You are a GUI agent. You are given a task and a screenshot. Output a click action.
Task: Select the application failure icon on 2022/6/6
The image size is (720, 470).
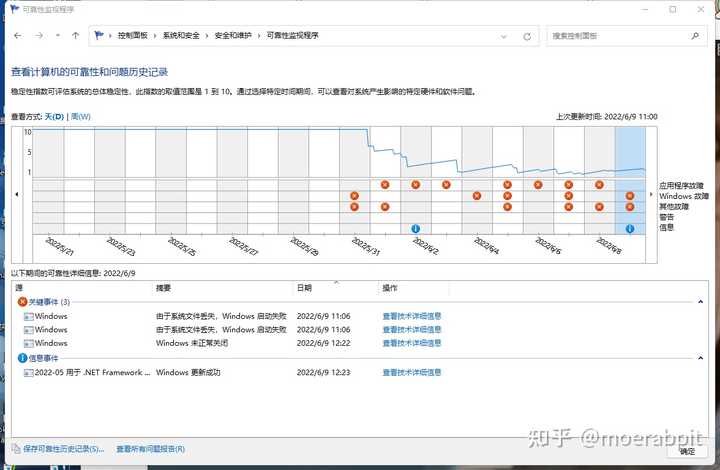(x=538, y=185)
